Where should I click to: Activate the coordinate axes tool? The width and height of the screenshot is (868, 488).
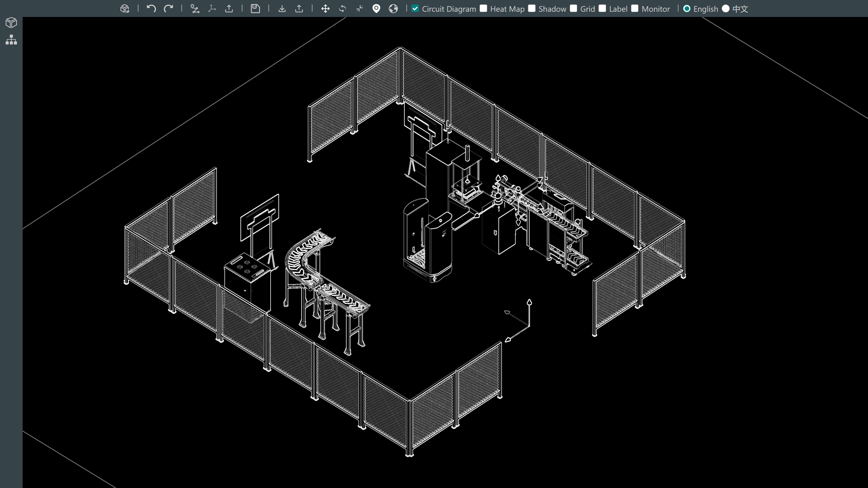212,9
